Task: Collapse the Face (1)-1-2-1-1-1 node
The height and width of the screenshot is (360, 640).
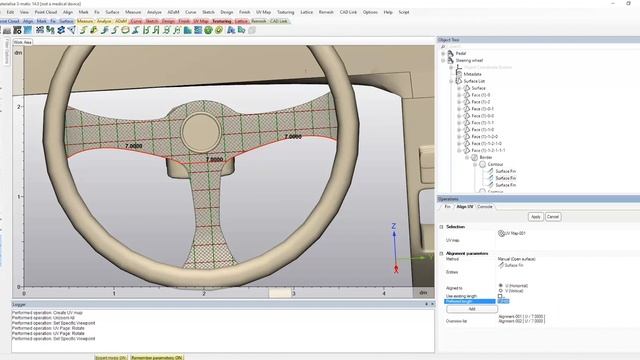Action: tap(459, 151)
